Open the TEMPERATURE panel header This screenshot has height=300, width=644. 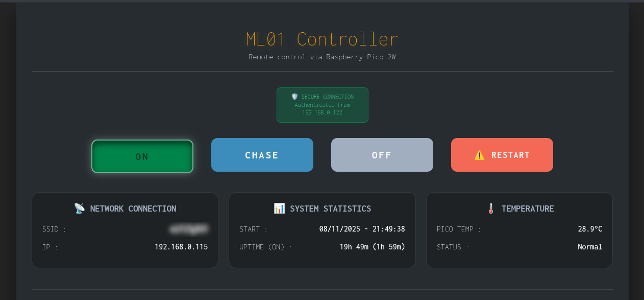coord(519,208)
